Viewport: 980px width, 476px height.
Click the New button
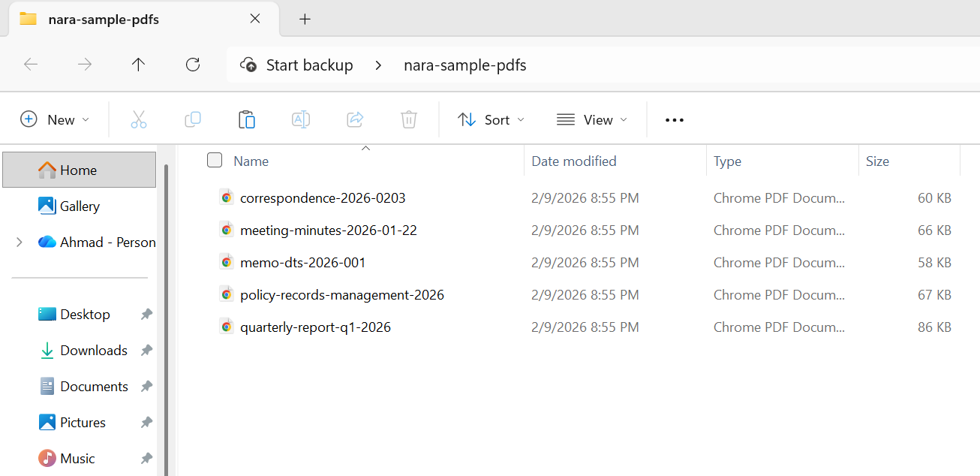[x=54, y=119]
